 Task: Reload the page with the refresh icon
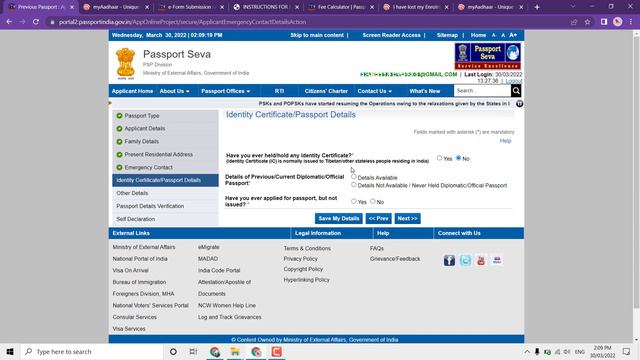coord(36,22)
